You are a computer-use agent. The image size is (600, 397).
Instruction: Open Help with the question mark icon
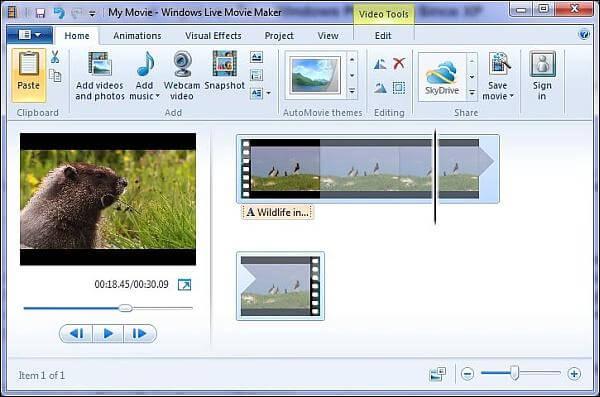click(584, 35)
